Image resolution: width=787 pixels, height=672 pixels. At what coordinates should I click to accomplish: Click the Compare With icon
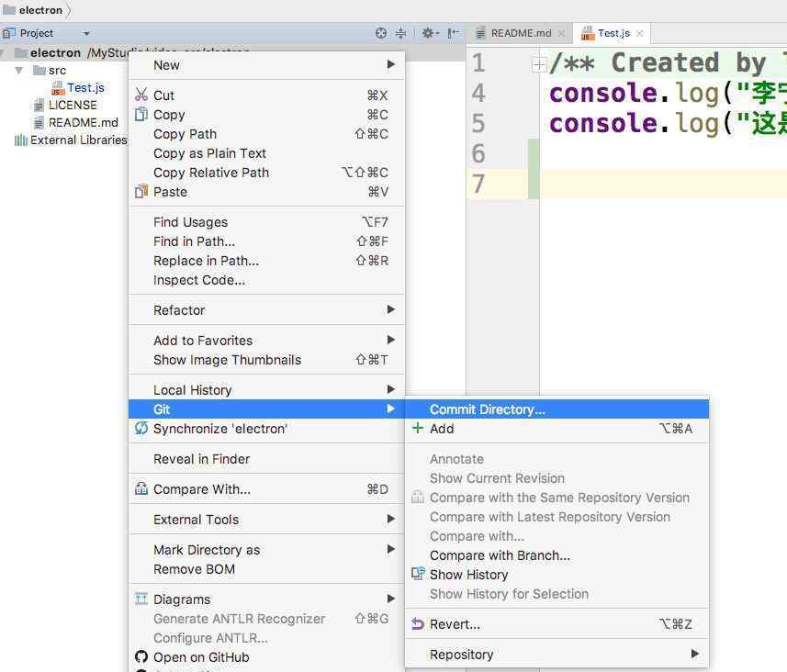pos(141,488)
